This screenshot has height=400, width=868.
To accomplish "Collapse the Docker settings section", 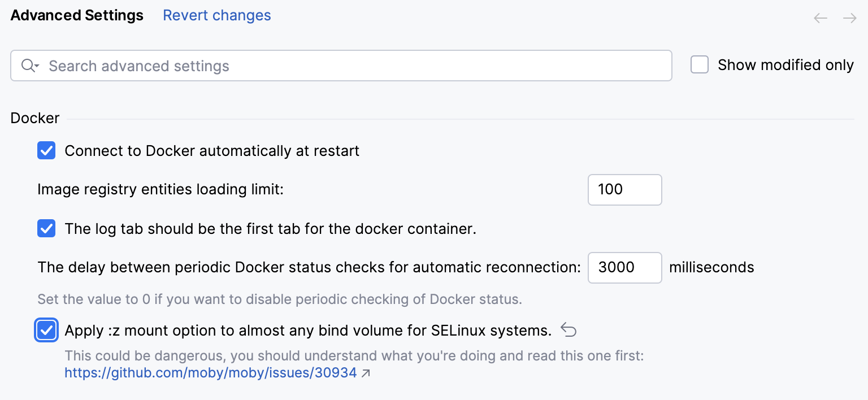I will coord(34,118).
